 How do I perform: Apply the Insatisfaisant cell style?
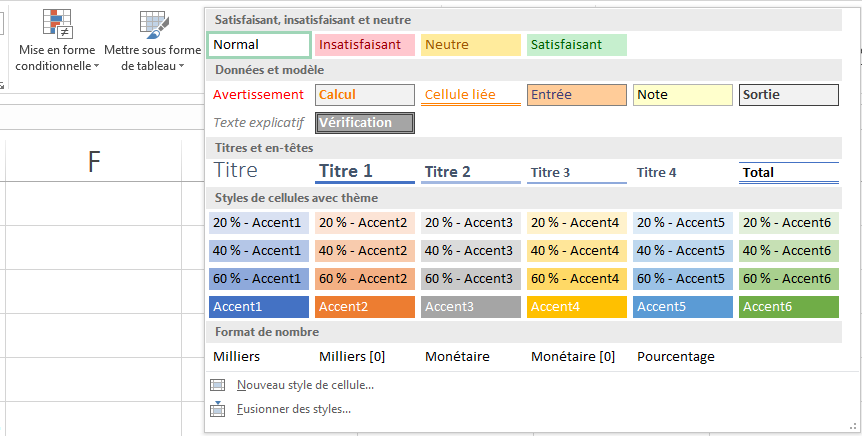[365, 45]
